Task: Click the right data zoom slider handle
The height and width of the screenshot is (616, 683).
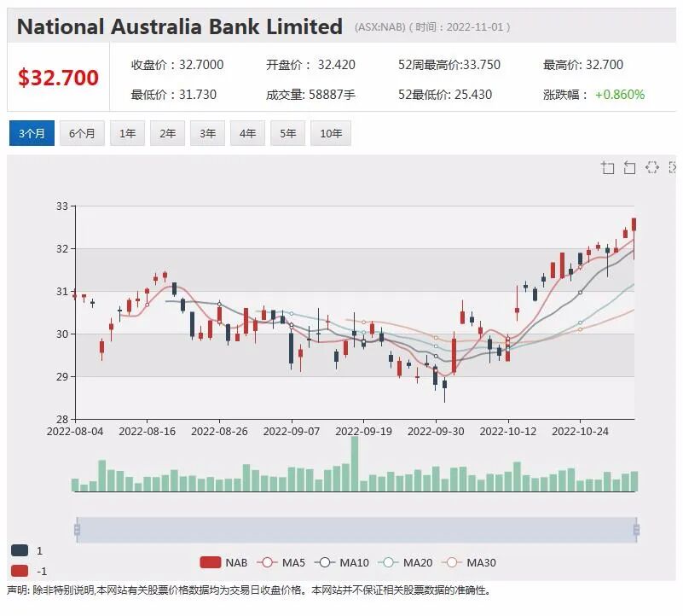Action: (x=636, y=530)
